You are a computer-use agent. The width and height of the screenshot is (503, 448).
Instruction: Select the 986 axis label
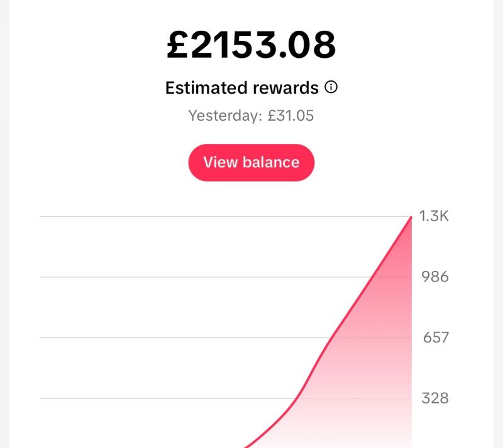pyautogui.click(x=435, y=277)
